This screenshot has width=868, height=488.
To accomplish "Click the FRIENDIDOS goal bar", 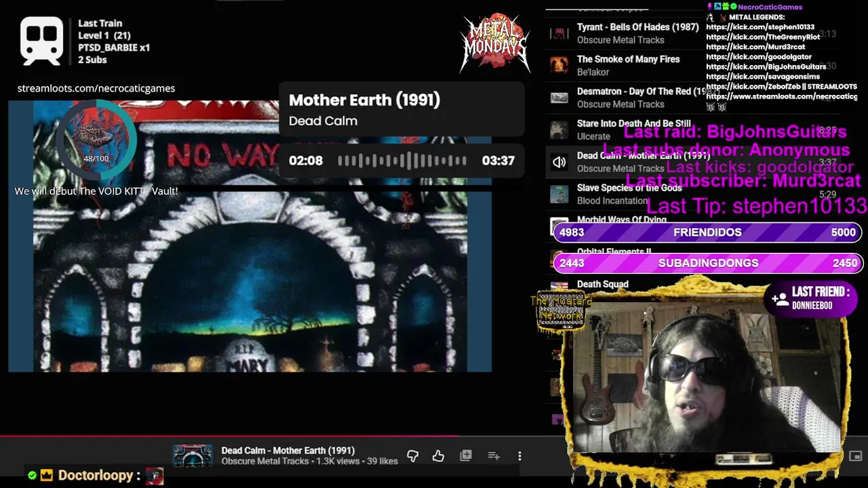I will 707,232.
